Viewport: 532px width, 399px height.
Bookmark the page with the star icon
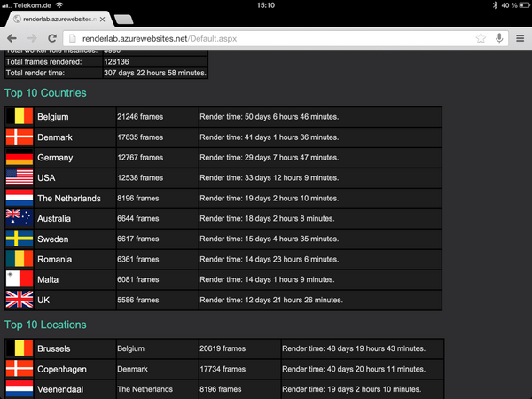(x=481, y=38)
